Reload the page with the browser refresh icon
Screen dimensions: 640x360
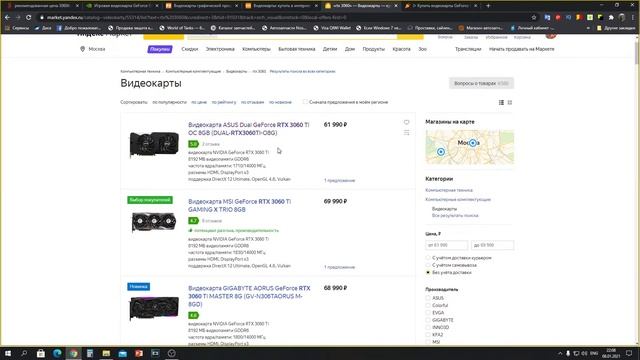pos(28,18)
